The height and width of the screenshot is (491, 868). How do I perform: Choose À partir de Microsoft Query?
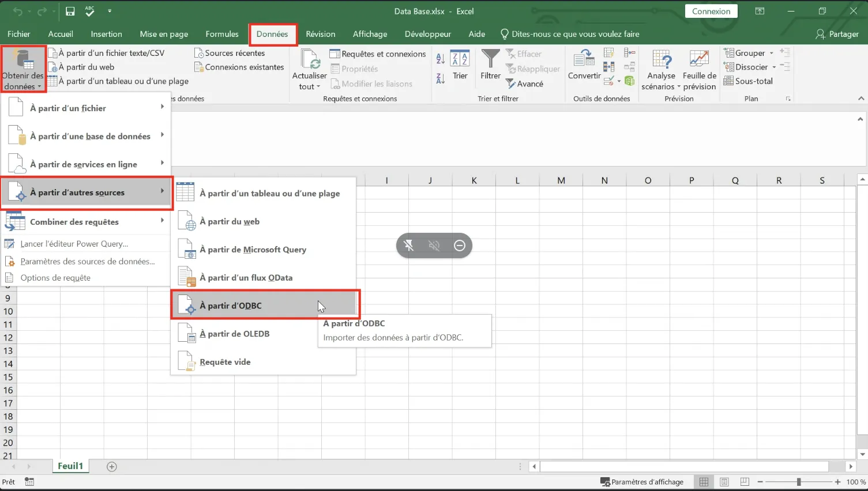264,250
